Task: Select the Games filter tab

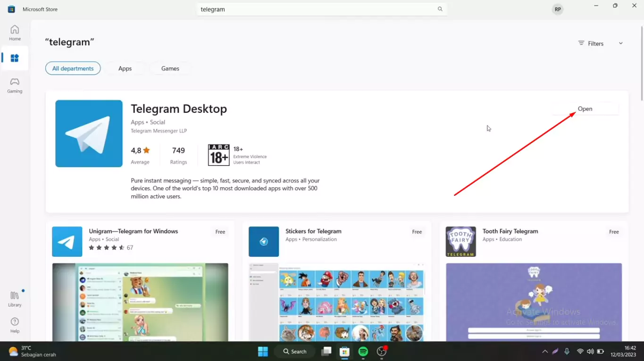Action: point(170,68)
